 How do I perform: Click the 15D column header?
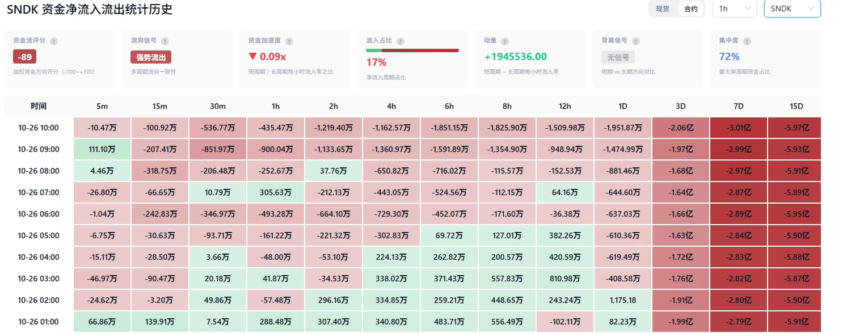pos(796,106)
